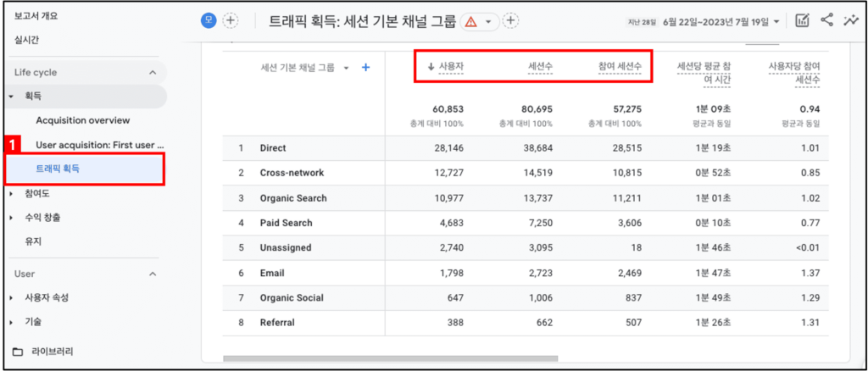Click the red warning triangle icon

point(470,21)
